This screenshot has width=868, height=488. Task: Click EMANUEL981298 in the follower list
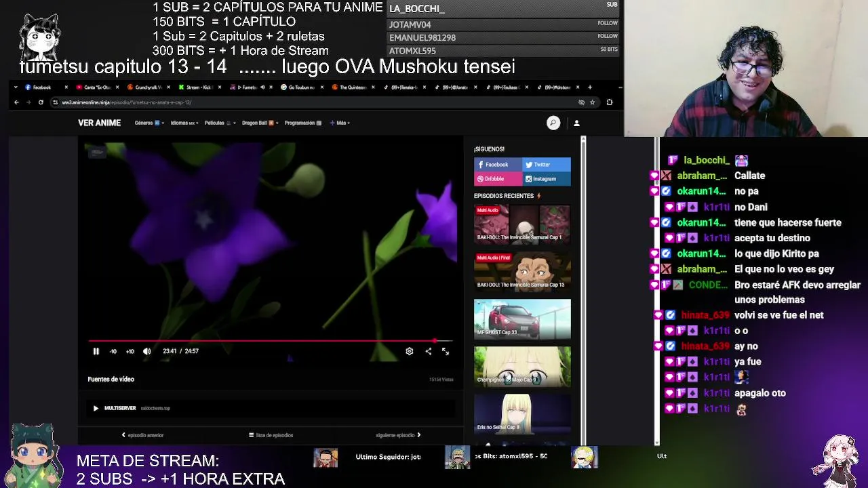click(422, 38)
